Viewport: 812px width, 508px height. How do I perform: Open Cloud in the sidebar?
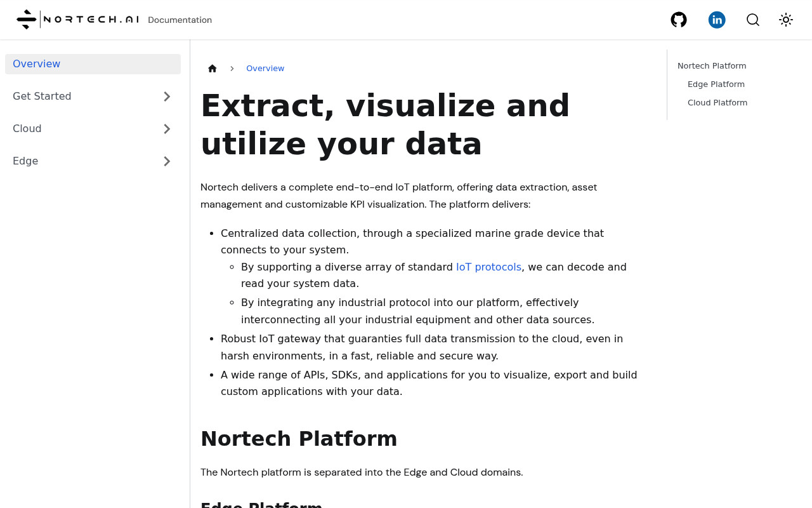pyautogui.click(x=27, y=129)
